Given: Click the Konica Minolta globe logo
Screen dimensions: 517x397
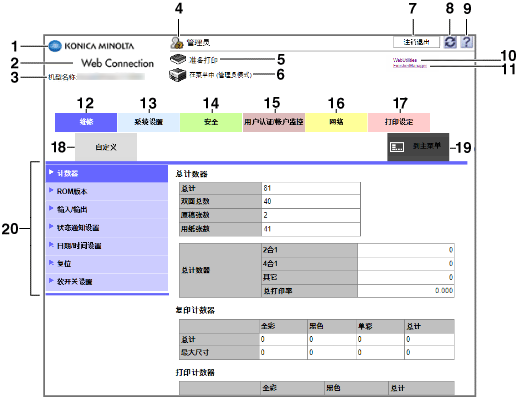Looking at the screenshot, I should click(55, 46).
